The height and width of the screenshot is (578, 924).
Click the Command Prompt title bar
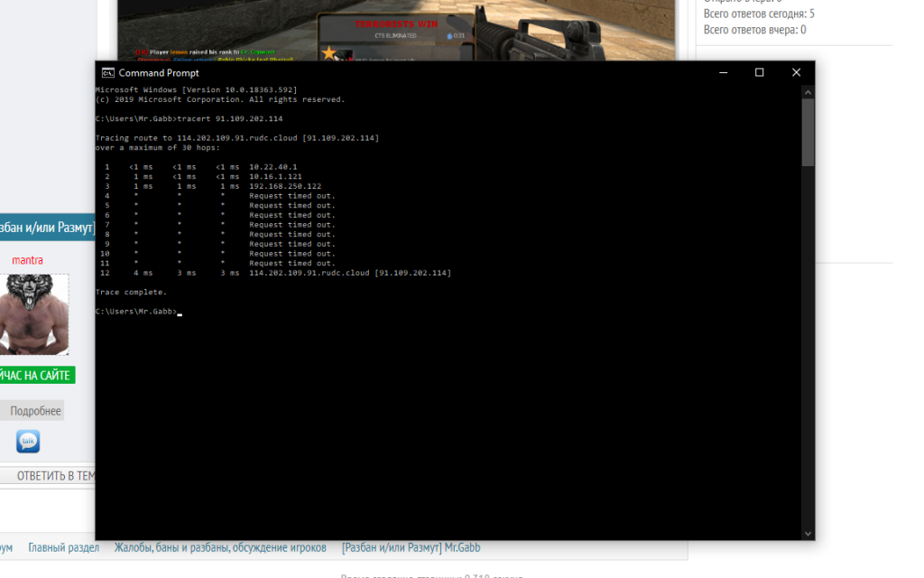coord(406,72)
